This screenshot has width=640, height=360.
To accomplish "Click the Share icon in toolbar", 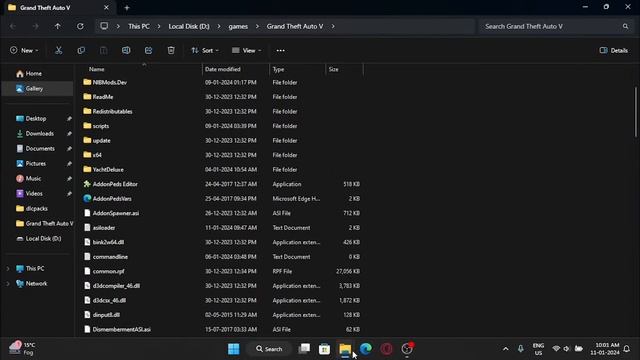I will click(x=149, y=50).
